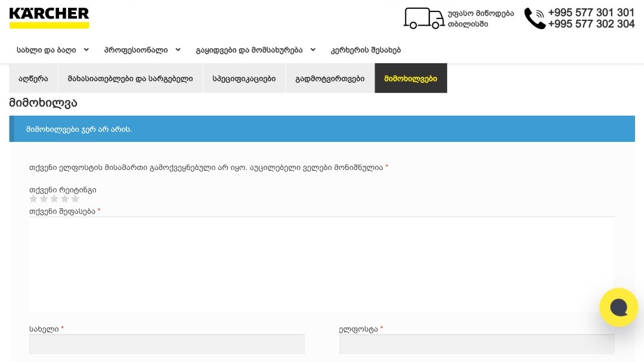Expand the პროფესიონალი menu chevron

click(x=178, y=49)
